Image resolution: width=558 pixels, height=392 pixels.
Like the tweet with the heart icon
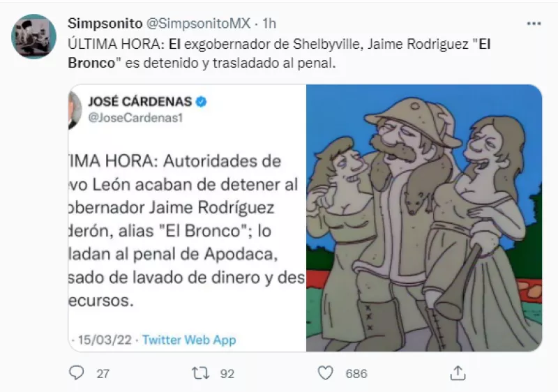click(325, 373)
